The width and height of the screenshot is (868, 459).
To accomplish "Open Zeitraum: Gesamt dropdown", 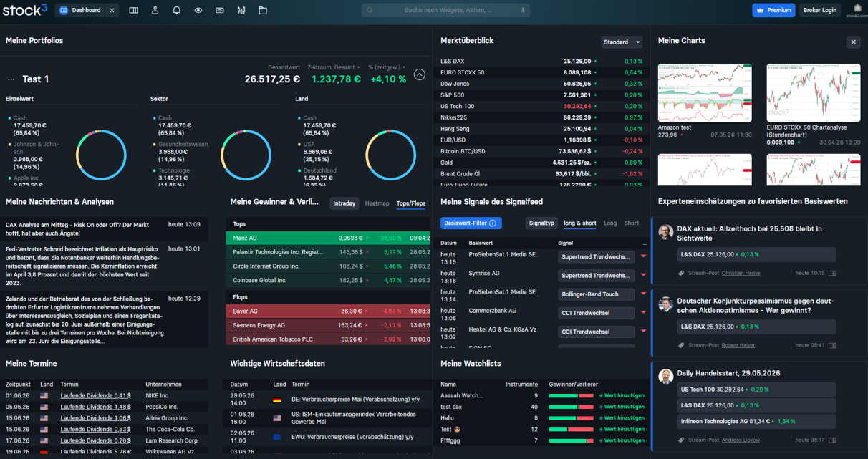I will coord(334,67).
